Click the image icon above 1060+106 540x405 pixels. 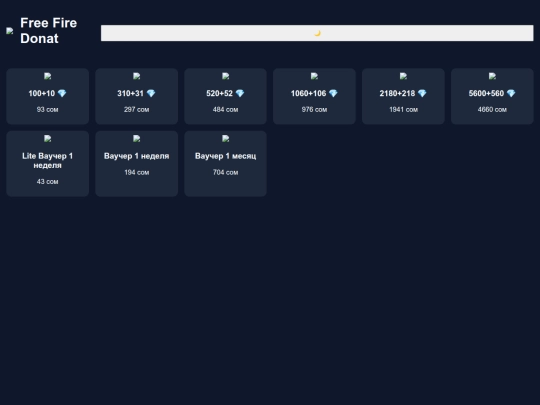pyautogui.click(x=314, y=76)
